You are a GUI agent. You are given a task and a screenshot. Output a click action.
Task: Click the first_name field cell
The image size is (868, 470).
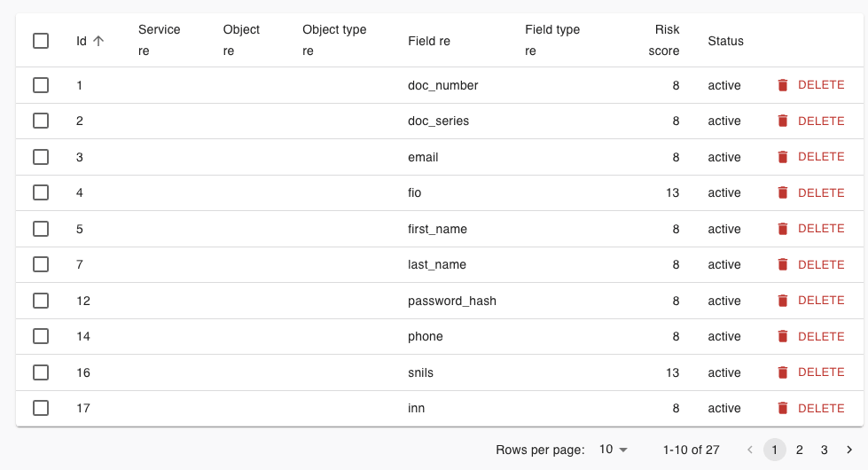point(437,229)
